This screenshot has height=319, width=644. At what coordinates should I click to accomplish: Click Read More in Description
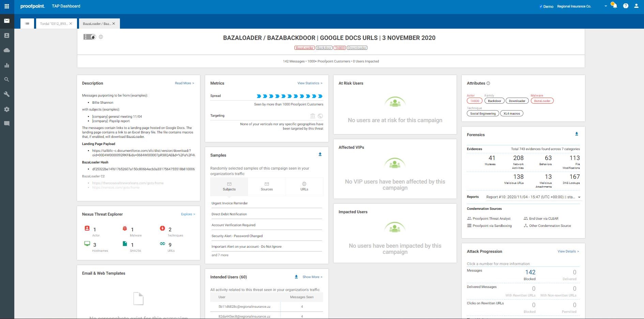click(184, 83)
